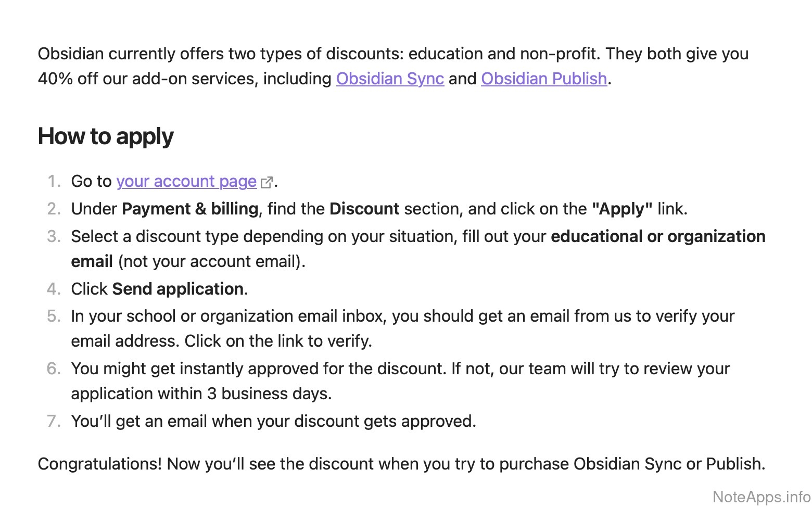Click the bold "Discount" word in step 2
The height and width of the screenshot is (507, 812).
tap(364, 209)
